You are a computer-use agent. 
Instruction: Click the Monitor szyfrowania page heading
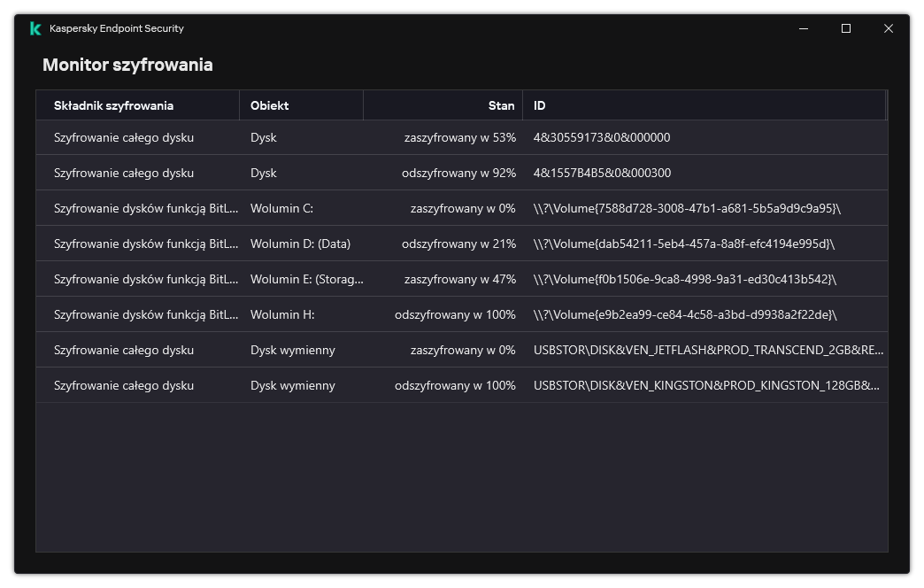pos(127,65)
